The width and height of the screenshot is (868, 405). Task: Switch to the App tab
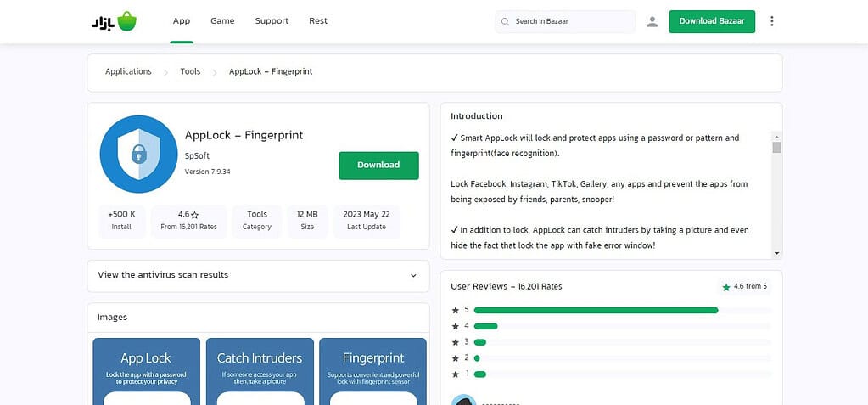point(182,21)
